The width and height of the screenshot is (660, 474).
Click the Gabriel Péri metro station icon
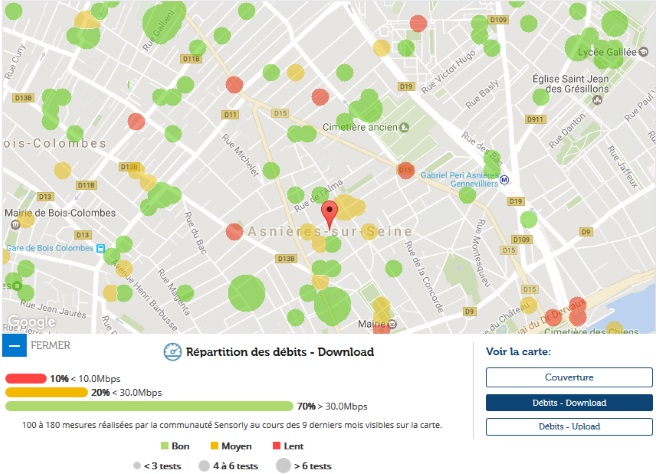[504, 181]
